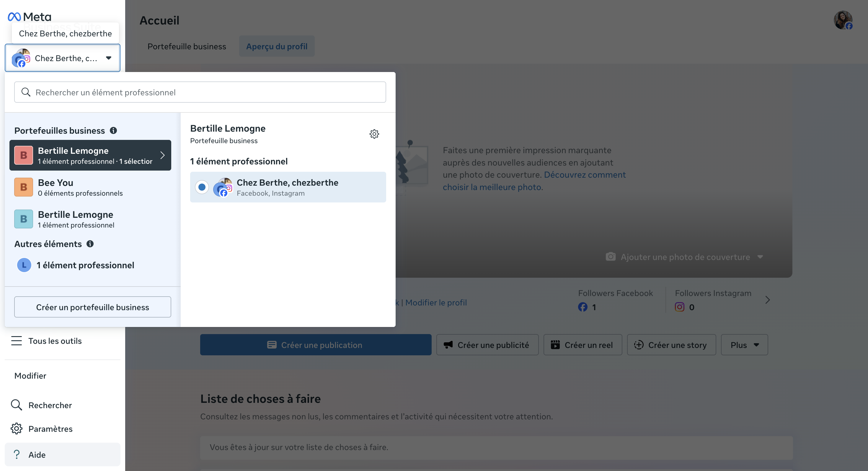
Task: Click the info icon beside Portefeuilles business
Action: (x=114, y=130)
